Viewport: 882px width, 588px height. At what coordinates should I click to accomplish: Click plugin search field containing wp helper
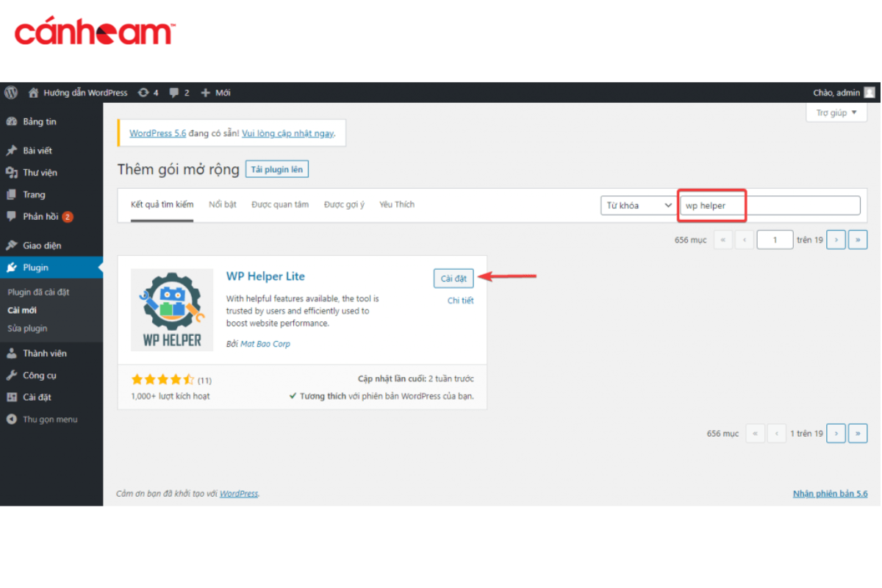[x=770, y=206]
